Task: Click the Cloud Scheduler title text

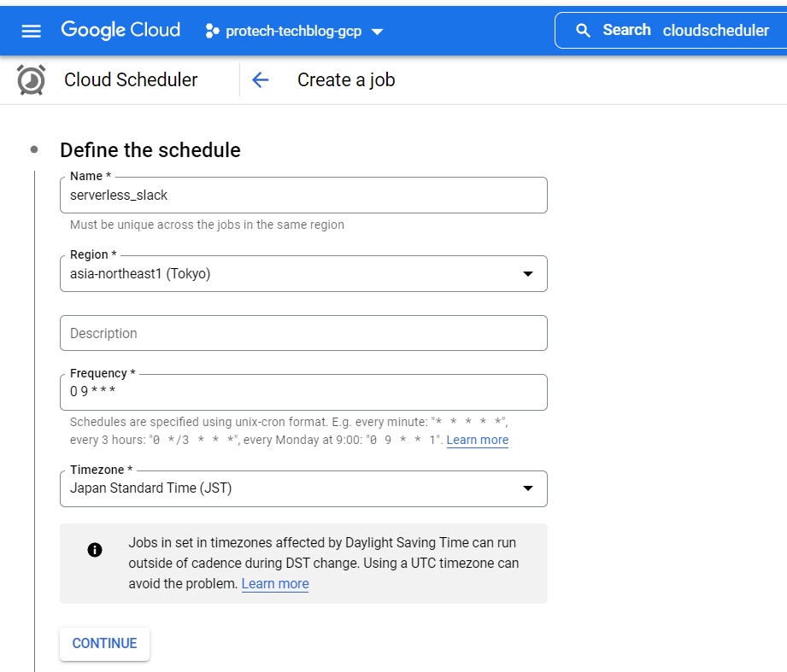Action: (131, 80)
